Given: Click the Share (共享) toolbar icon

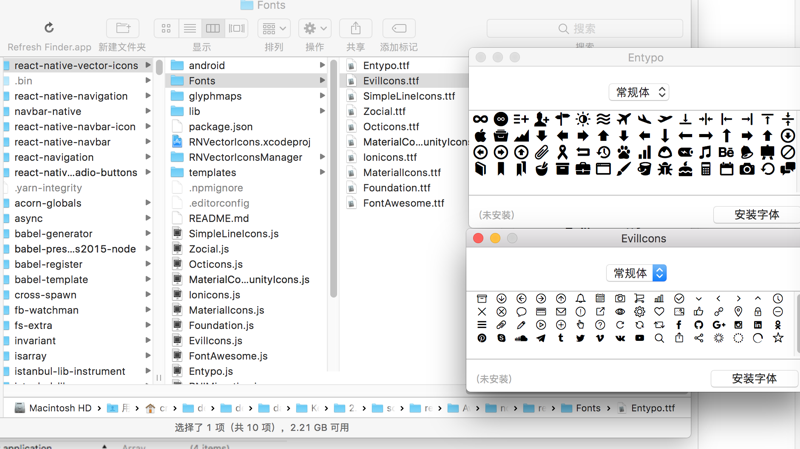Looking at the screenshot, I should click(x=355, y=28).
